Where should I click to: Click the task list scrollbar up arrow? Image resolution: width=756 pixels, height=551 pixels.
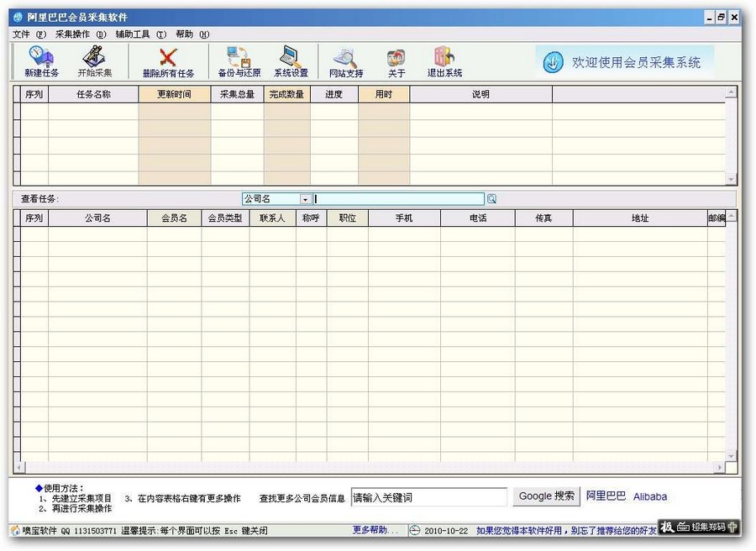pyautogui.click(x=732, y=92)
